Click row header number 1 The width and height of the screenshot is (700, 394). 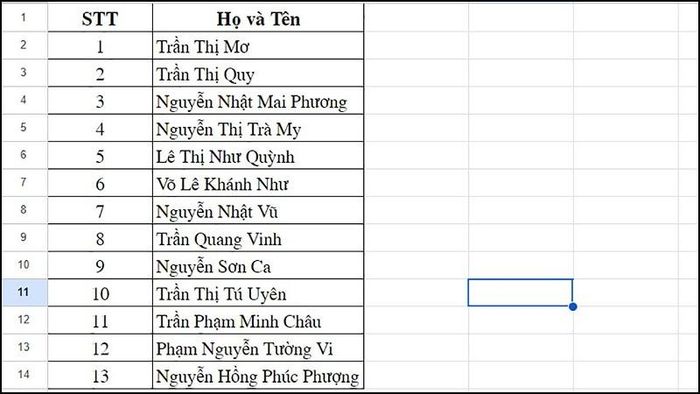tap(24, 18)
